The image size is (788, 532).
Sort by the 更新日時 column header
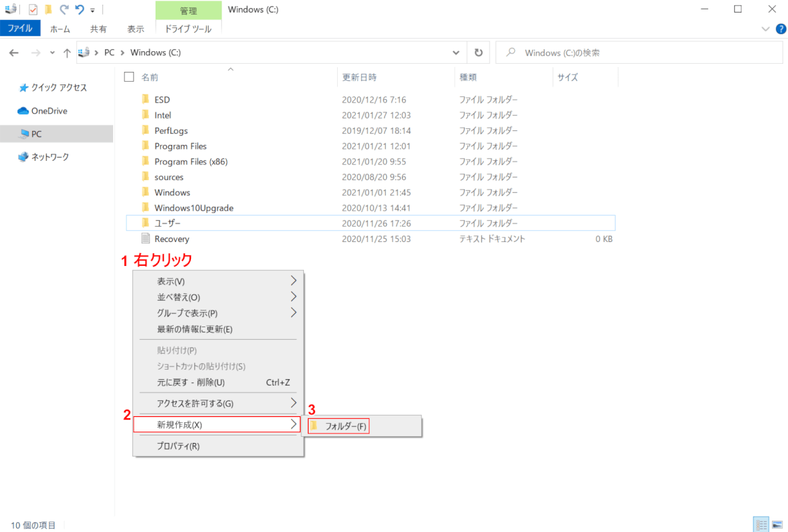[360, 77]
